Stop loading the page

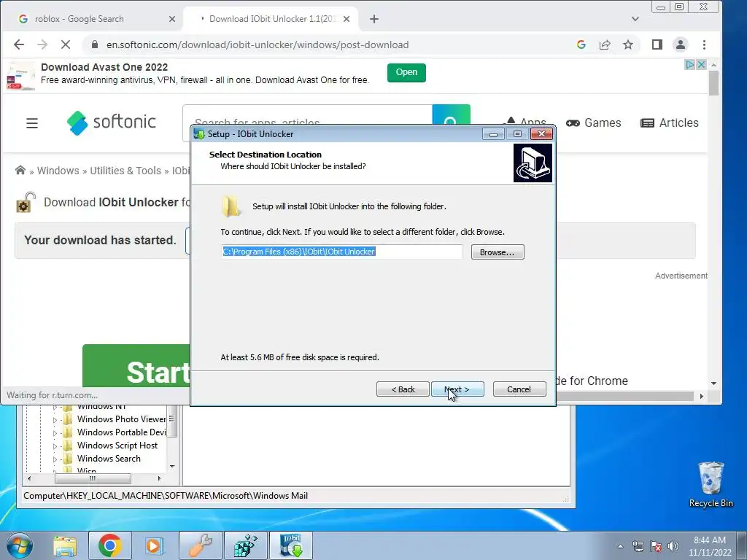coord(66,44)
